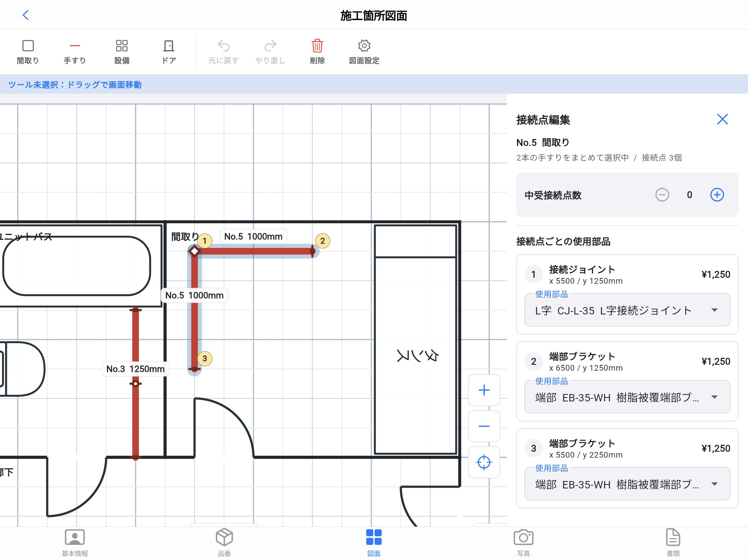The height and width of the screenshot is (560, 748).
Task: Click the toilet fixture on the drawing
Action: [22, 369]
